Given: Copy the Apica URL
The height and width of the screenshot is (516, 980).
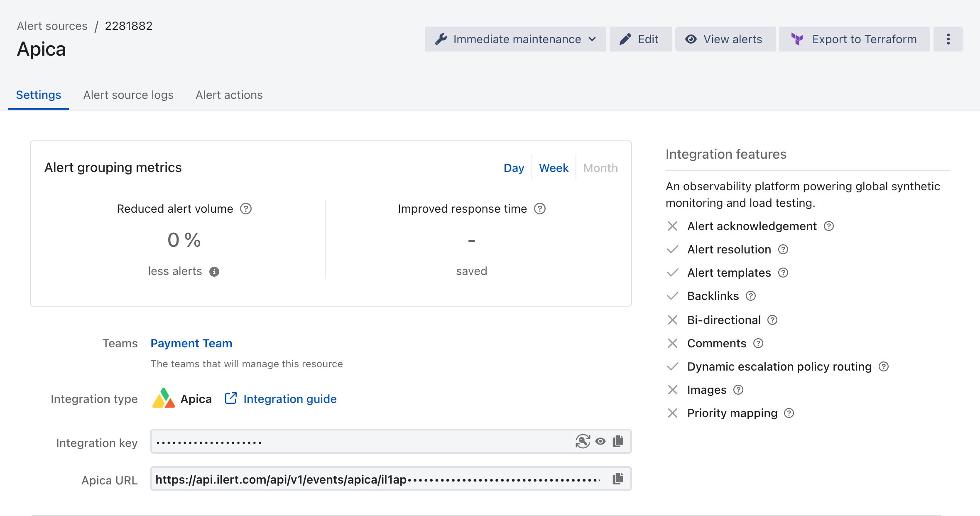Looking at the screenshot, I should click(x=618, y=479).
